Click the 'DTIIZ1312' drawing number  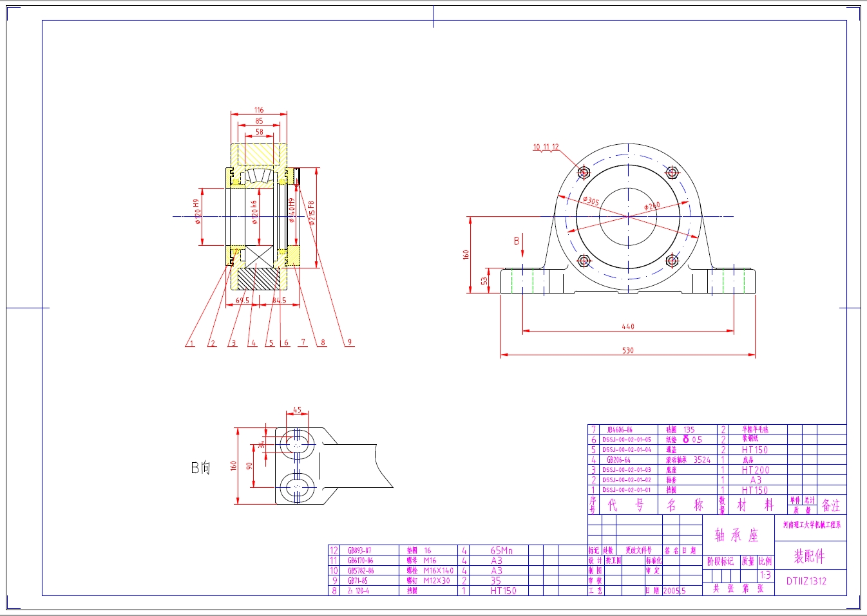pyautogui.click(x=806, y=581)
